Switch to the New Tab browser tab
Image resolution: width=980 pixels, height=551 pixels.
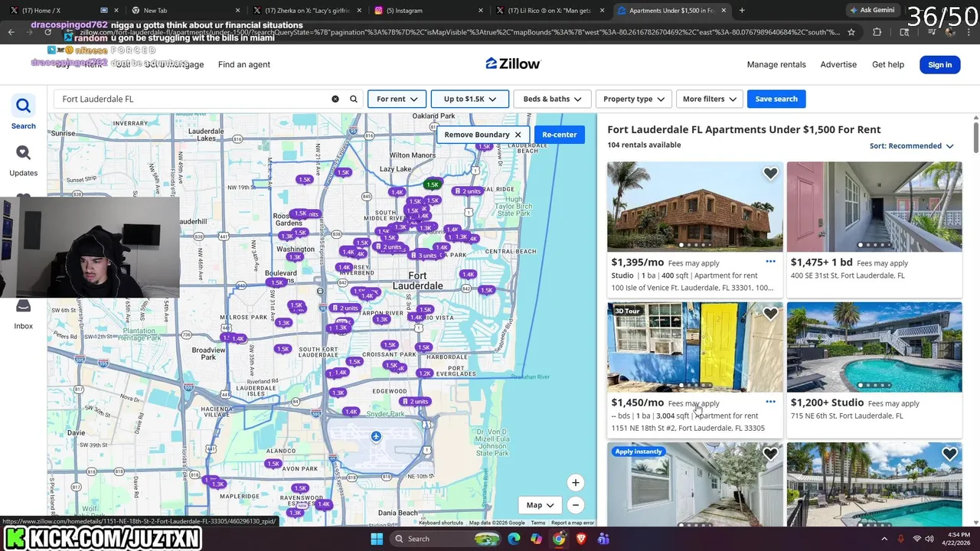pyautogui.click(x=184, y=10)
